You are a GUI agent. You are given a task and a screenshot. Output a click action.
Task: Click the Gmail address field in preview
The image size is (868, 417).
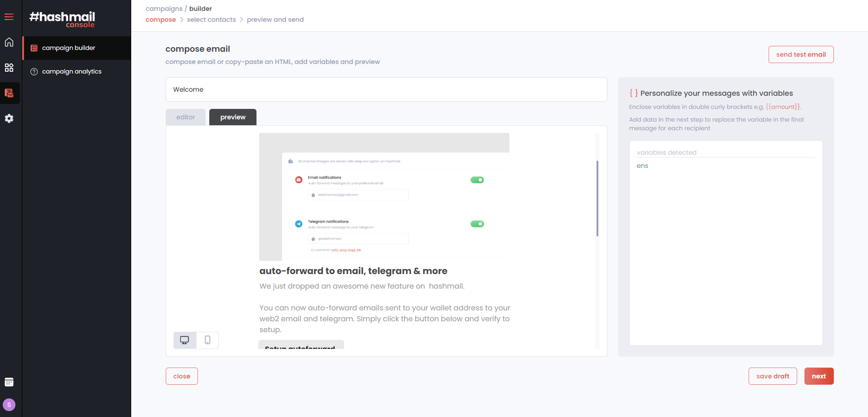[x=358, y=195]
